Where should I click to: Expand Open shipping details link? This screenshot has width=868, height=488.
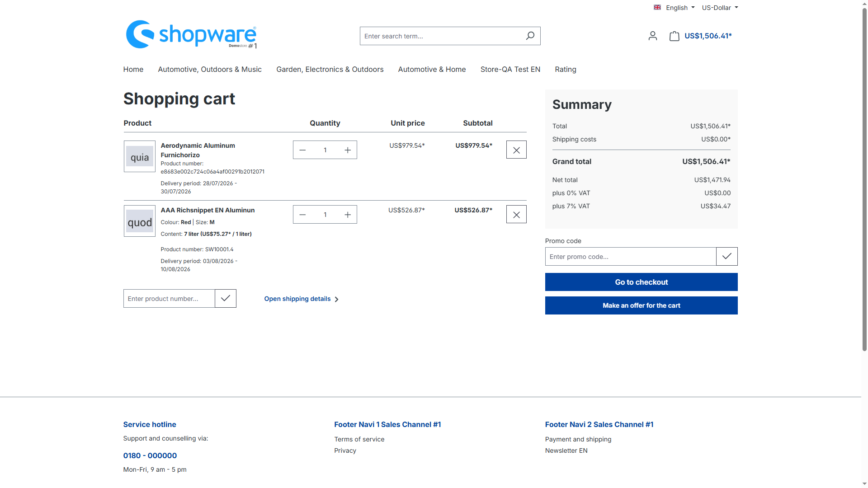pos(302,299)
